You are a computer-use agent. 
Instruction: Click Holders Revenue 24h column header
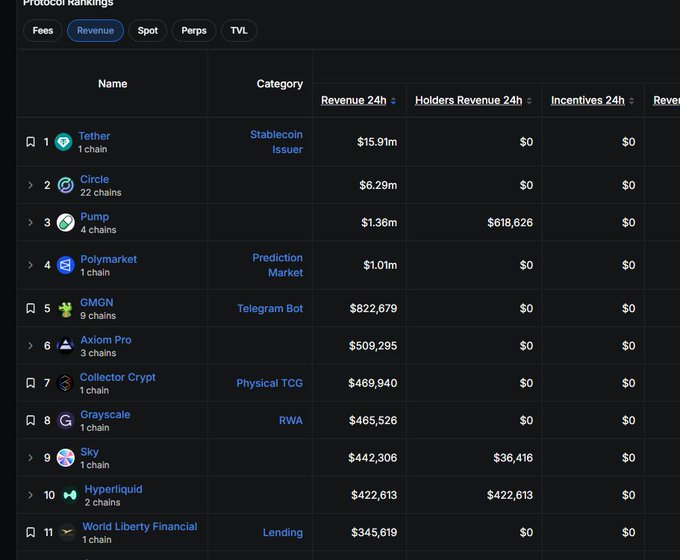(x=468, y=100)
